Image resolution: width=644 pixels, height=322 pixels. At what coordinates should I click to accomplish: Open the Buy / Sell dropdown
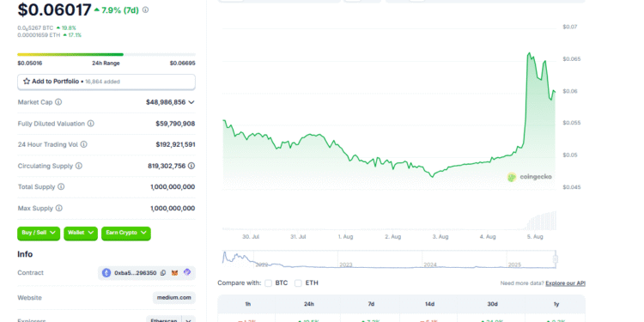39,233
